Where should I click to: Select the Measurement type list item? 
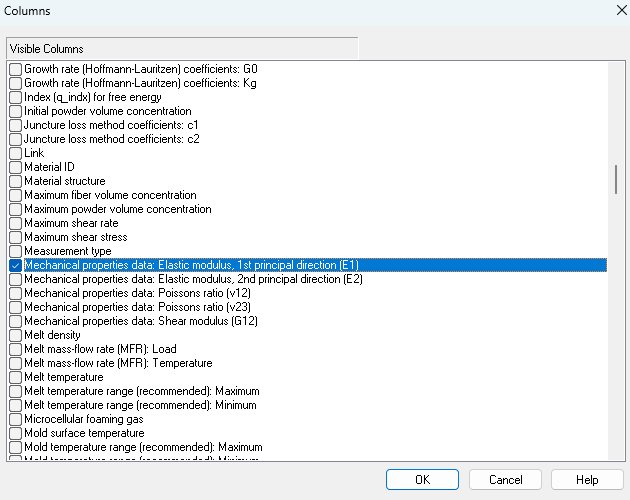(x=67, y=251)
